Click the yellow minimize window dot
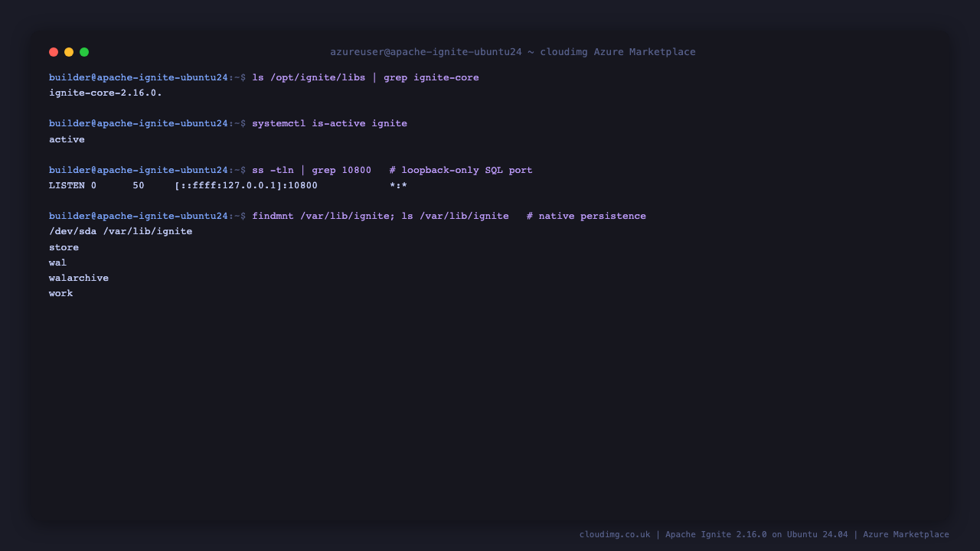This screenshot has width=980, height=551. point(69,52)
